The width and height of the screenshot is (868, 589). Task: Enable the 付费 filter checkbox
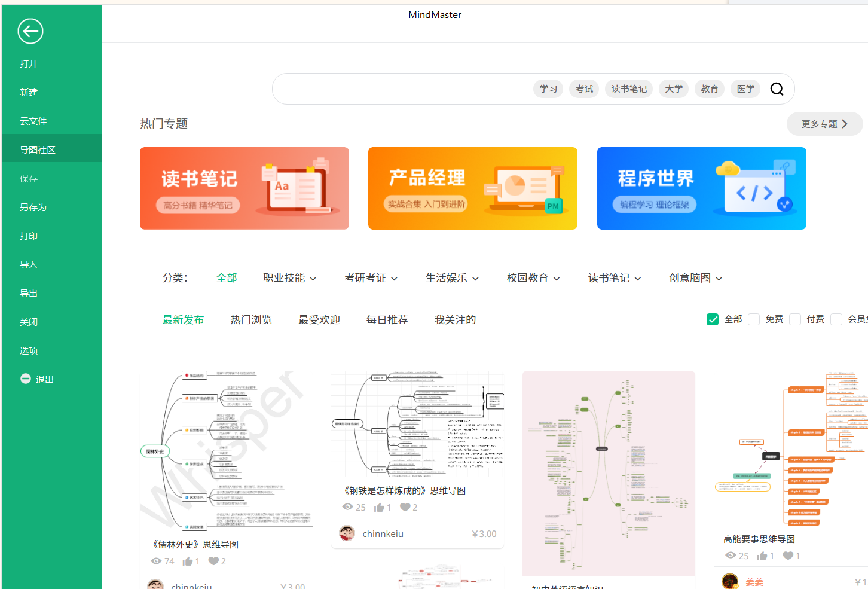click(x=795, y=319)
